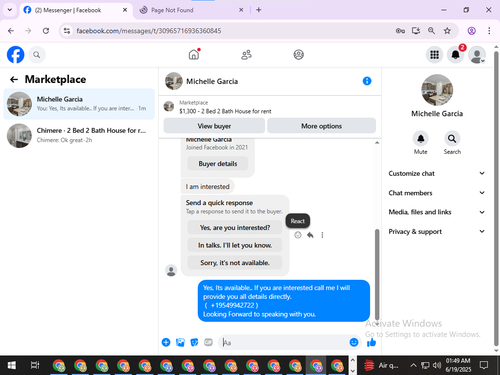Image resolution: width=500 pixels, height=375 pixels.
Task: Open the notifications bell with badge
Action: pos(455,54)
